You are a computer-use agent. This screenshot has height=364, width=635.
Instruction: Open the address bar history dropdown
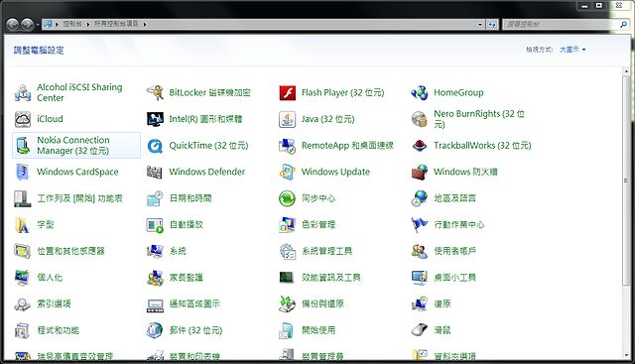coord(480,25)
